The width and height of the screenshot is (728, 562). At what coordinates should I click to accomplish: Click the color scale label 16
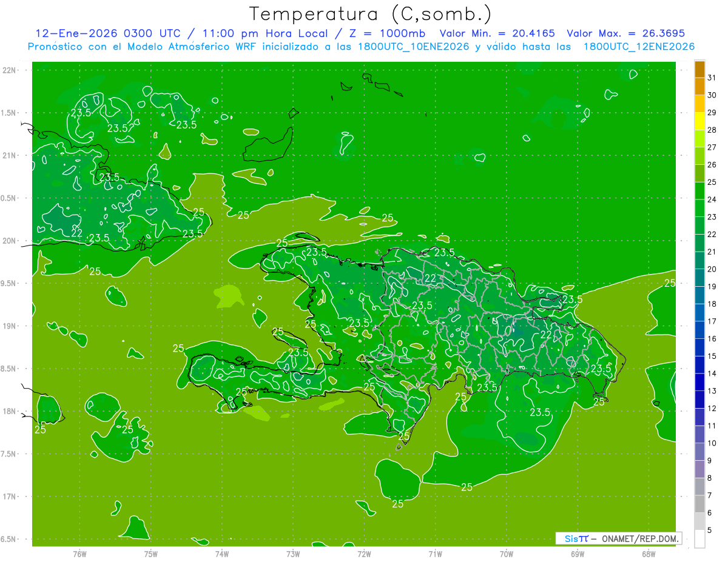coord(712,338)
